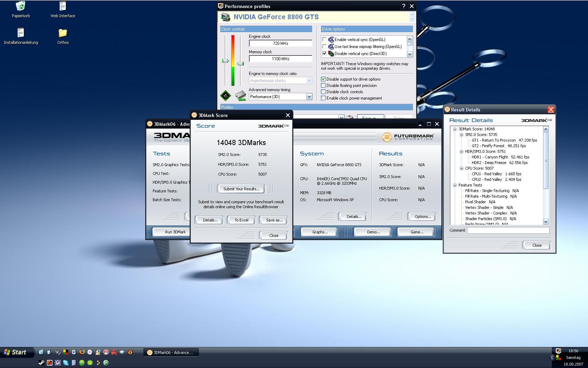Click Run 3DMark button

pyautogui.click(x=171, y=232)
